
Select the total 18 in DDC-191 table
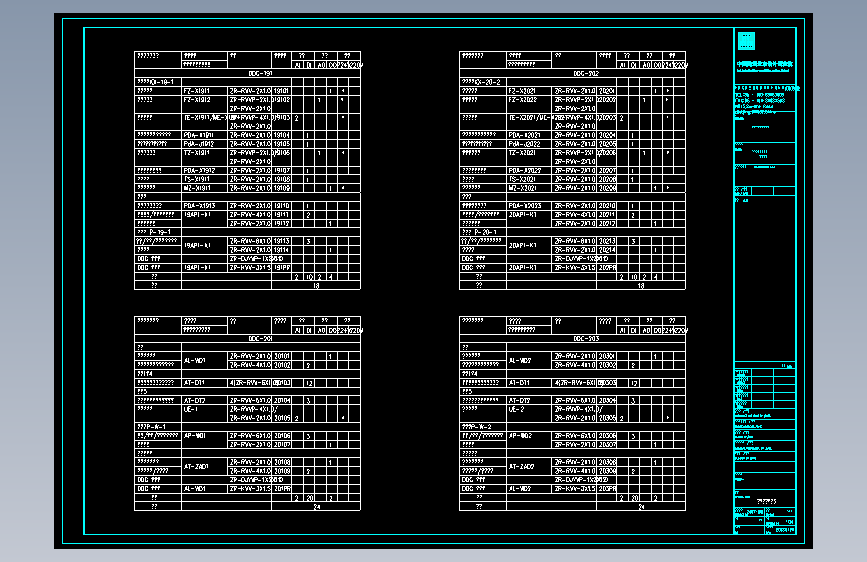coord(316,285)
